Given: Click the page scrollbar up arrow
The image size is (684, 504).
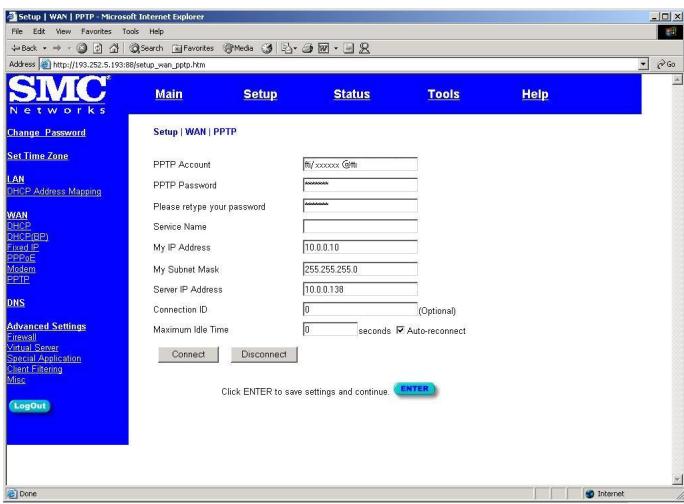Looking at the screenshot, I should [677, 79].
